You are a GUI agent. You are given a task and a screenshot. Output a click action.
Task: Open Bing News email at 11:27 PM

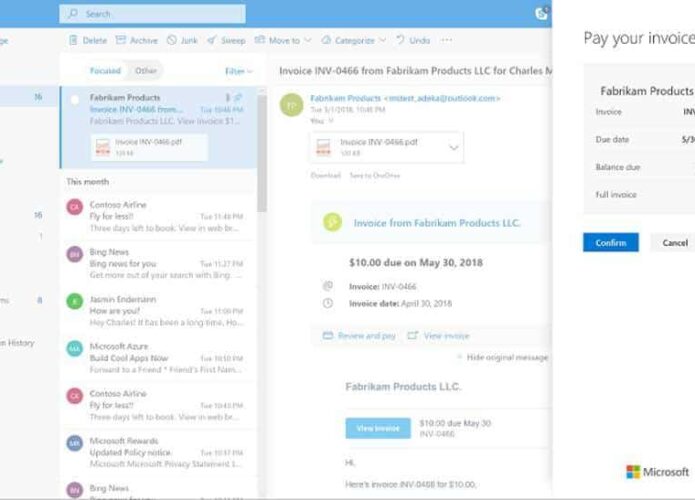coord(159,264)
